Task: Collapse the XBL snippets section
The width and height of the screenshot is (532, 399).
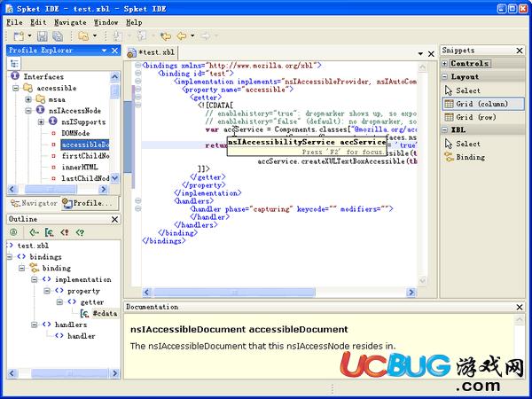Action: pyautogui.click(x=444, y=129)
